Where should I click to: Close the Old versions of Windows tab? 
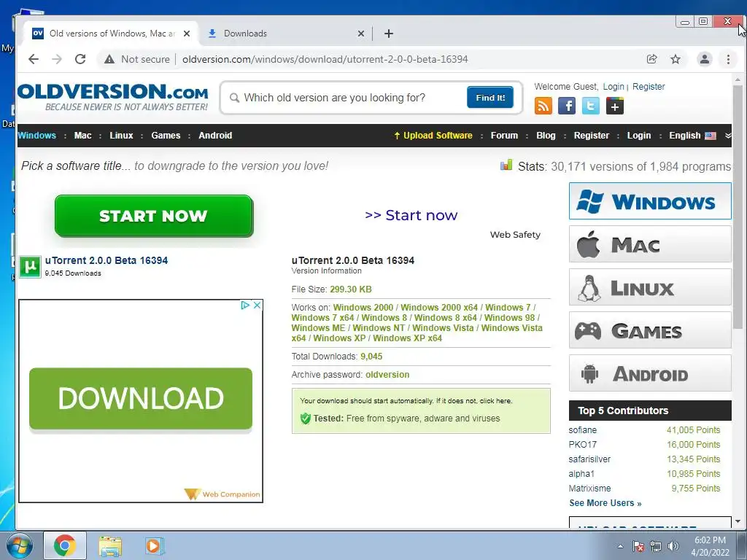[x=187, y=34]
